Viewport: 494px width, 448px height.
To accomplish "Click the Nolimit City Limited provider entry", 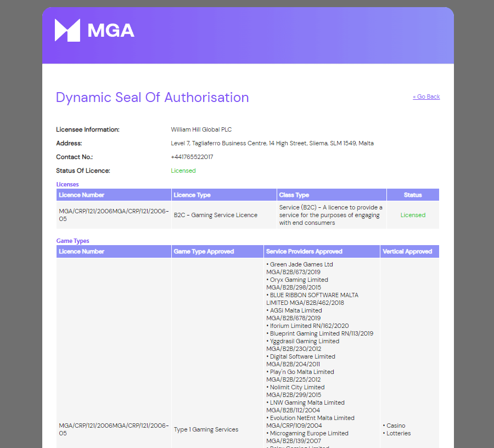I will [x=295, y=391].
